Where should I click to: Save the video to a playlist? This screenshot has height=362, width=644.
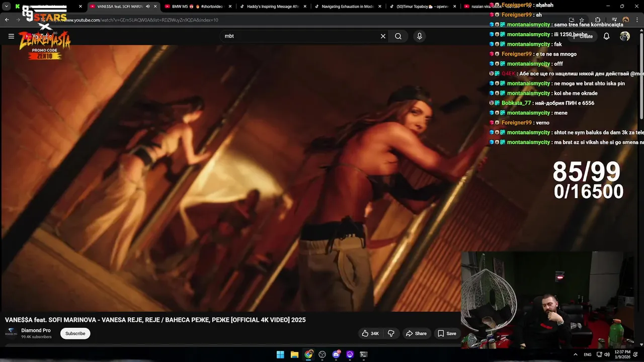click(x=447, y=333)
